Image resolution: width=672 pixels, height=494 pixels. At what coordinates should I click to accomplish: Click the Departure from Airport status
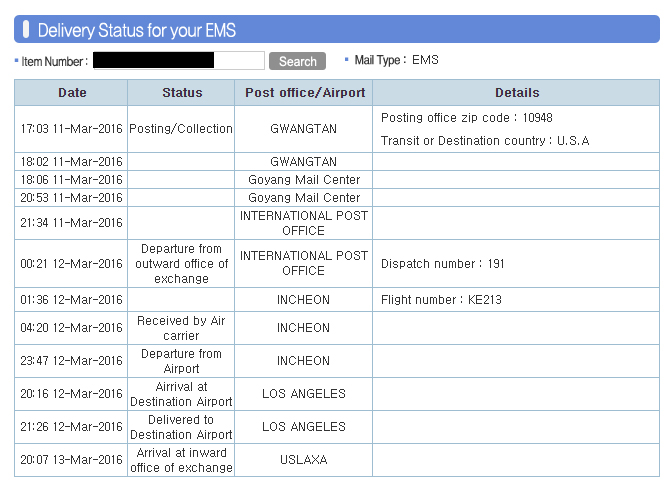pos(181,361)
